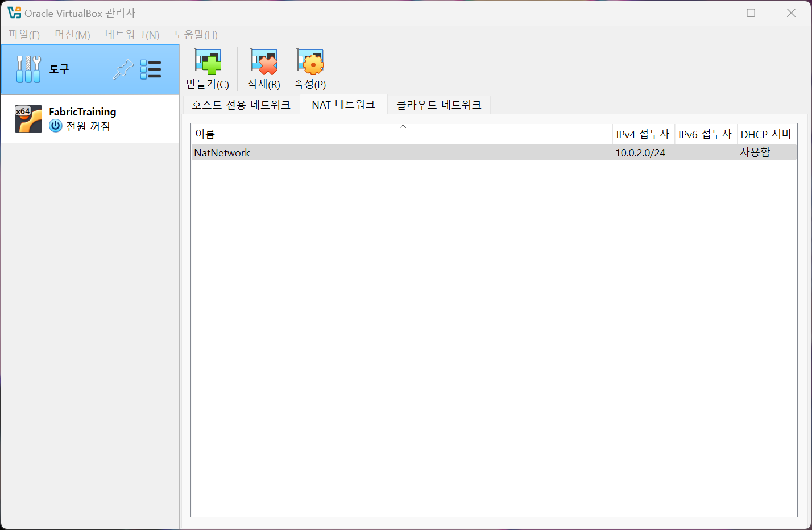This screenshot has width=812, height=530.
Task: Open the Tools list menu icon
Action: click(151, 69)
